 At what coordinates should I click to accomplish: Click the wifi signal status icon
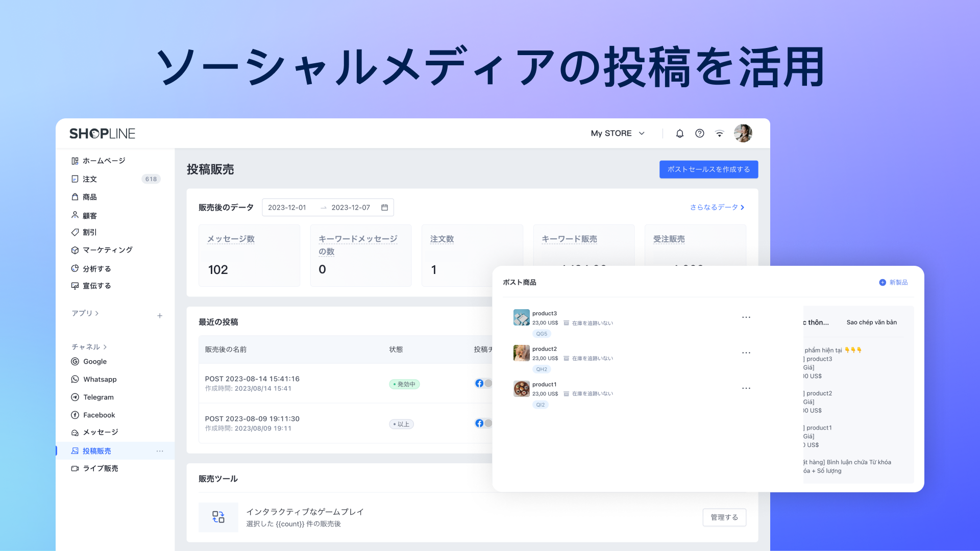coord(719,134)
